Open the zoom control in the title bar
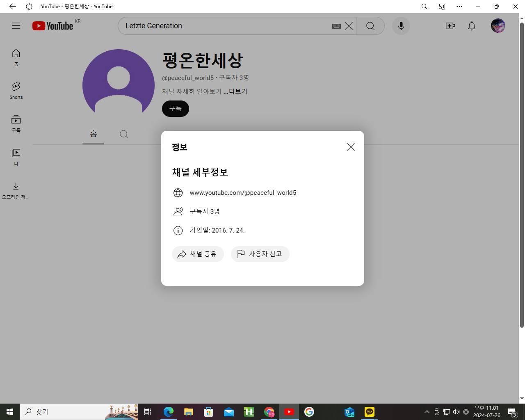Image resolution: width=525 pixels, height=420 pixels. point(425,7)
